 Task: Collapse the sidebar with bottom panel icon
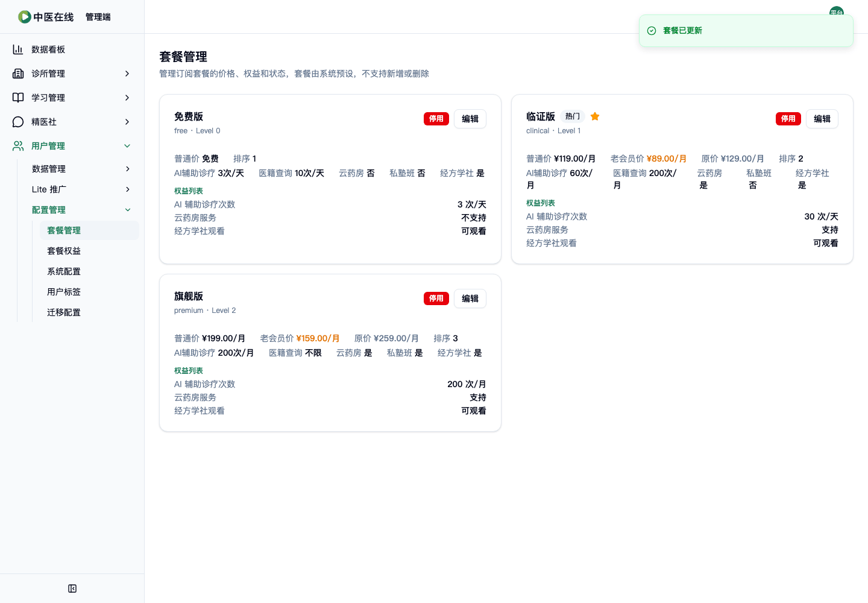click(72, 589)
